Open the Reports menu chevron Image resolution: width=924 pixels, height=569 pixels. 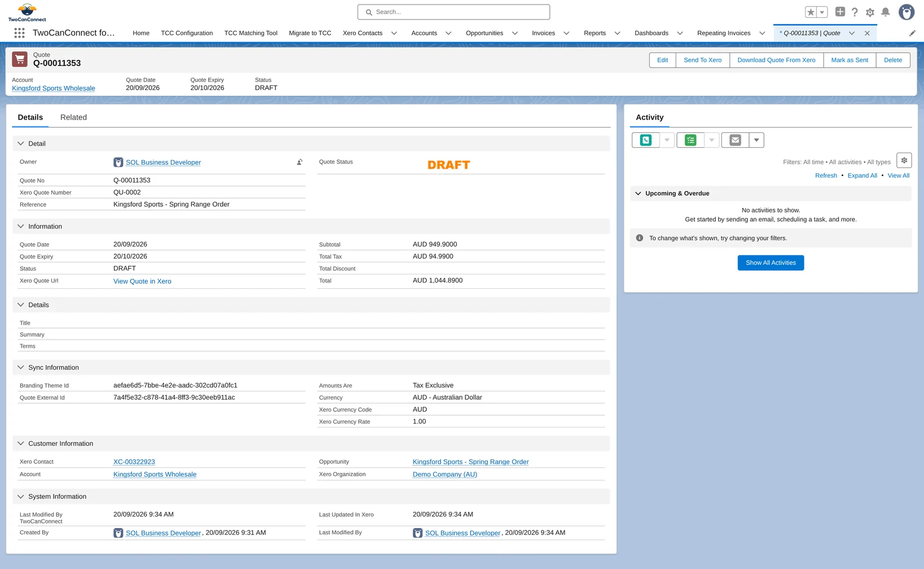point(617,34)
